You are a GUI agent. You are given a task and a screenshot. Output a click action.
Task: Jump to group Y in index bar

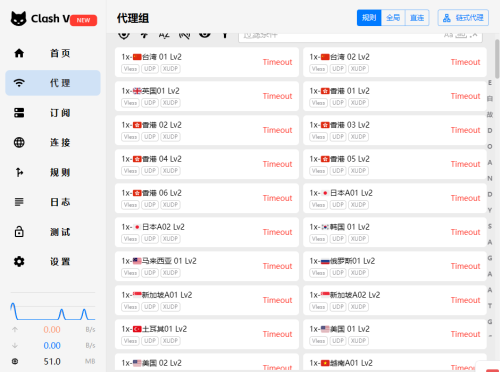490,210
